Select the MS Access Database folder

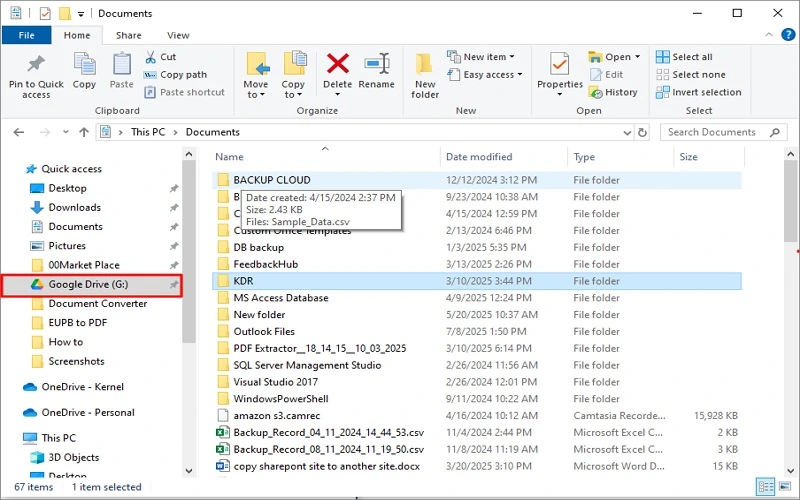coord(477,298)
